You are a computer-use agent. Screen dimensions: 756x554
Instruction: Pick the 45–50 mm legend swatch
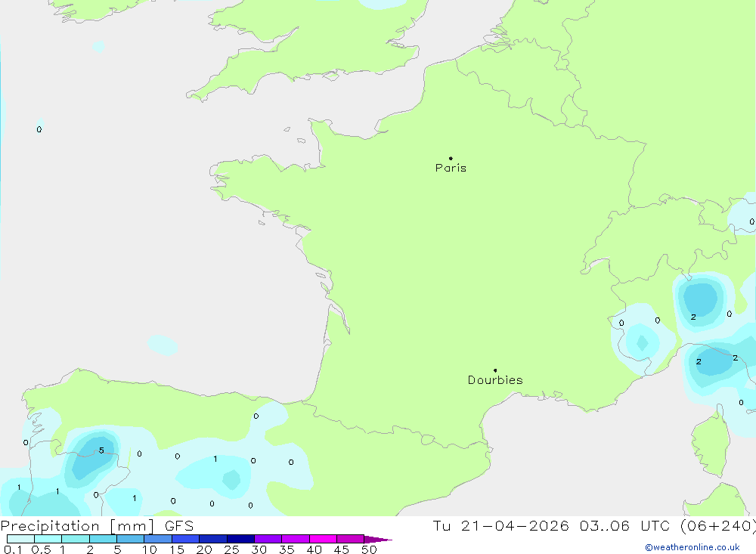click(x=351, y=539)
